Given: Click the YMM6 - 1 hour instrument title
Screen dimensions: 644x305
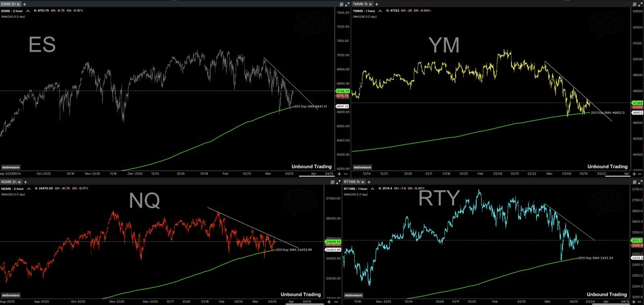Looking at the screenshot, I should tap(364, 11).
